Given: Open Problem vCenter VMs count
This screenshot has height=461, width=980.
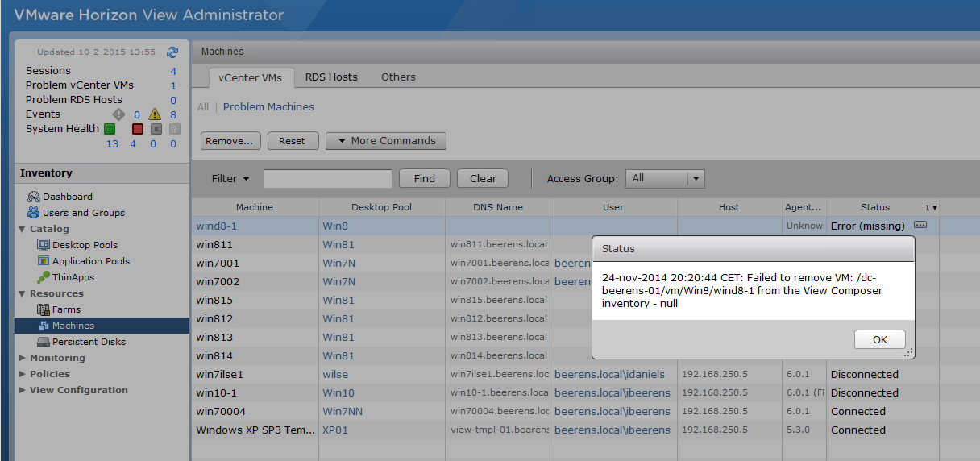Looking at the screenshot, I should (x=173, y=85).
